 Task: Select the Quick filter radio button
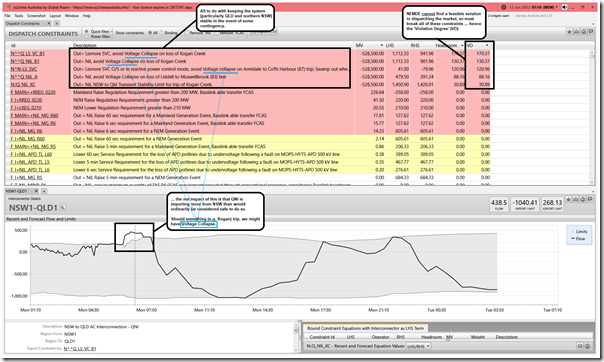(x=87, y=31)
